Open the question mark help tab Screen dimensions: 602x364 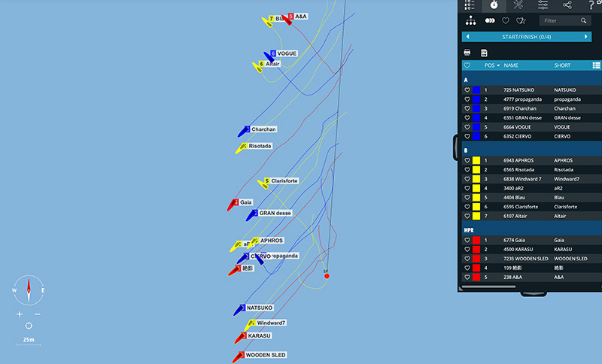click(x=591, y=5)
